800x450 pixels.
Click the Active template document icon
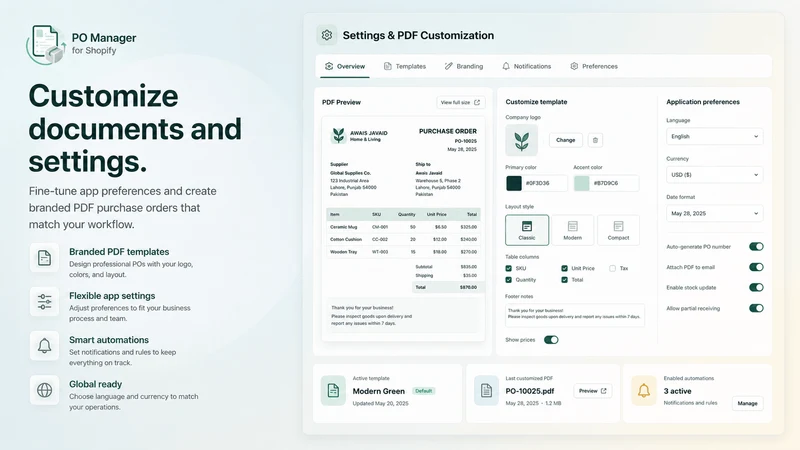pyautogui.click(x=333, y=391)
